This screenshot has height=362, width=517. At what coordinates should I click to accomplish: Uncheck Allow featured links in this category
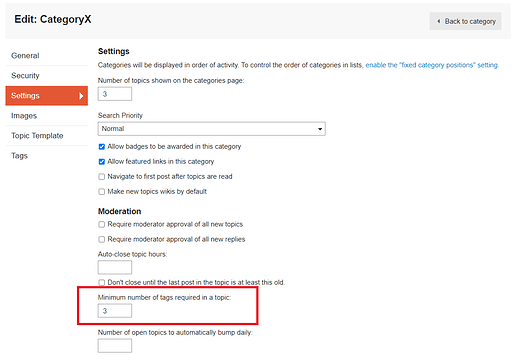[102, 162]
